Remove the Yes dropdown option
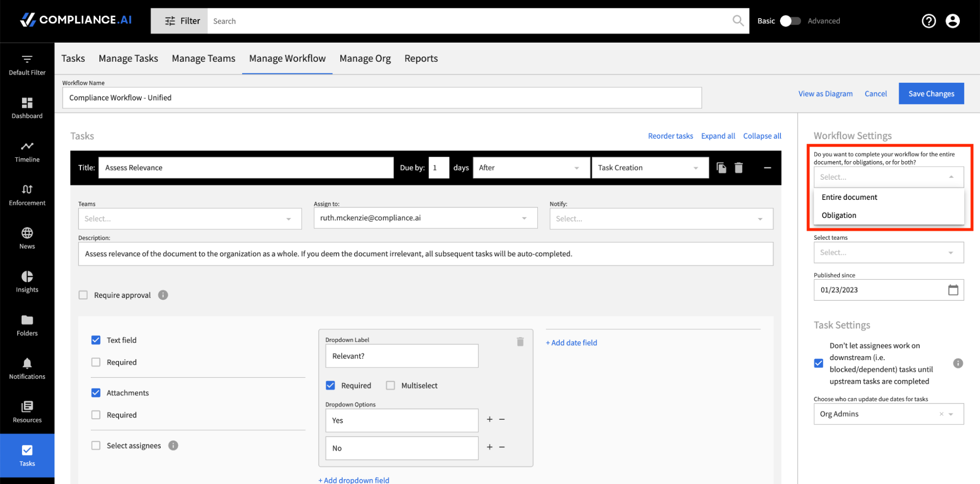 (502, 419)
